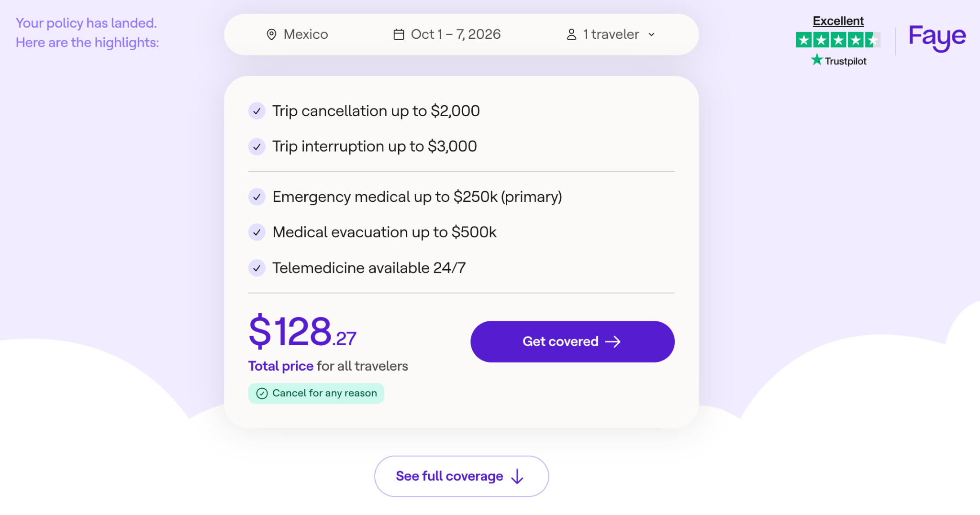Open the Oct 1 – 7, 2026 date picker
The height and width of the screenshot is (515, 980).
tap(447, 34)
